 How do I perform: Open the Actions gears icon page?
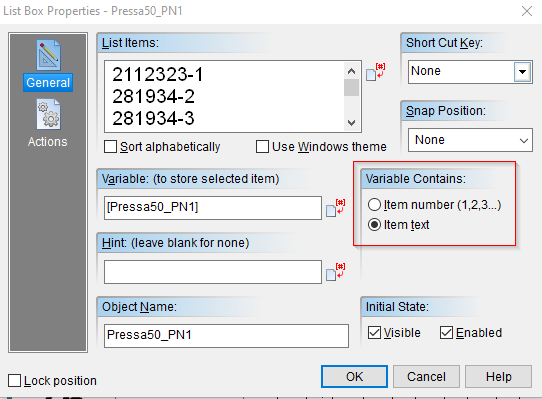48,114
